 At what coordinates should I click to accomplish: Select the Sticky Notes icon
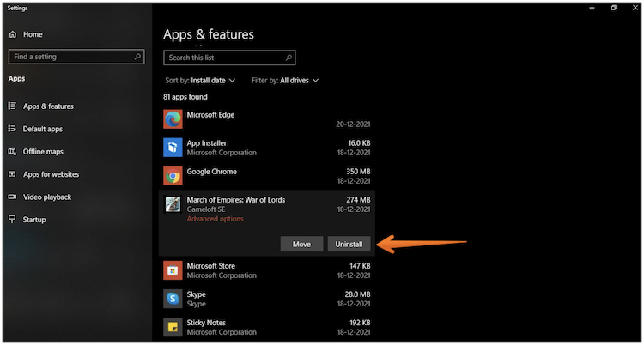[173, 327]
